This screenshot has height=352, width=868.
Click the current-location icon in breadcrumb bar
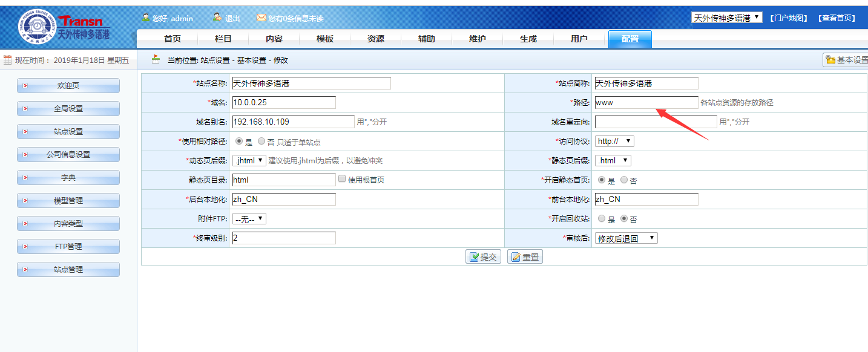156,59
